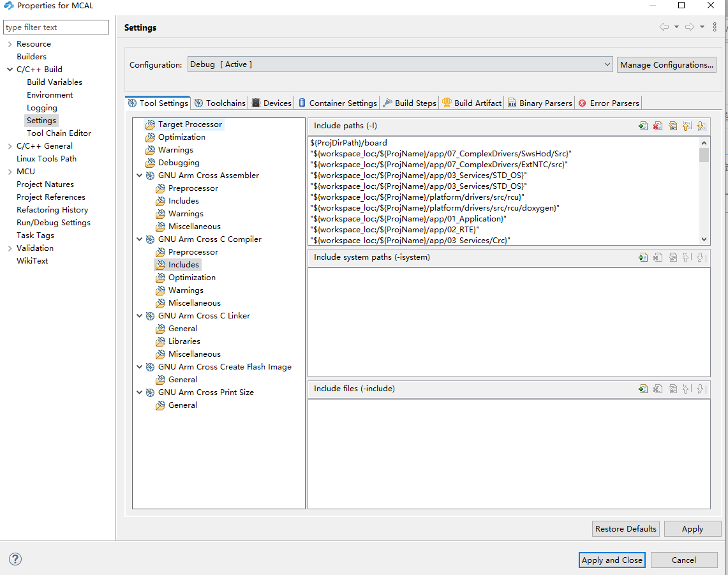Switch to the Binary Parsers tab
This screenshot has height=575, width=728.
click(x=540, y=103)
